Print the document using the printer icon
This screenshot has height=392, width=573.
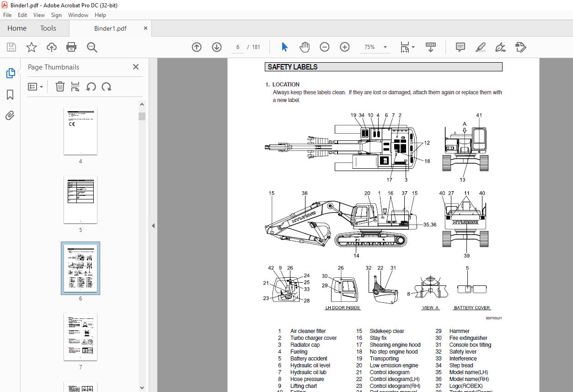pyautogui.click(x=71, y=47)
